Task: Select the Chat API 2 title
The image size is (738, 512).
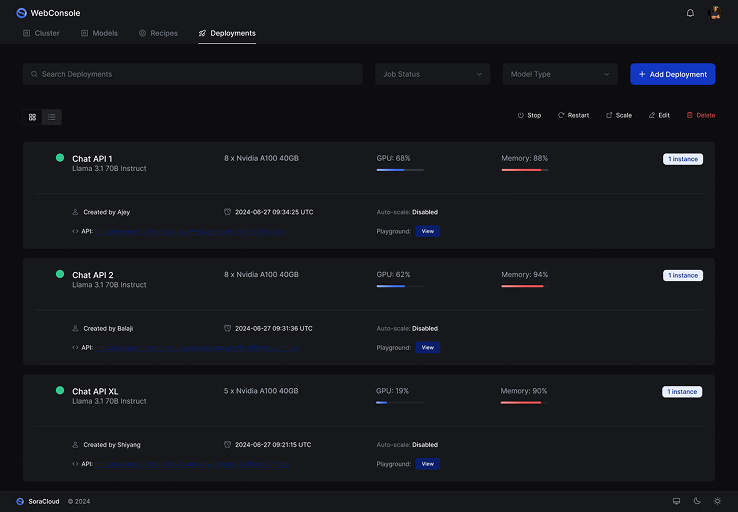Action: click(93, 275)
